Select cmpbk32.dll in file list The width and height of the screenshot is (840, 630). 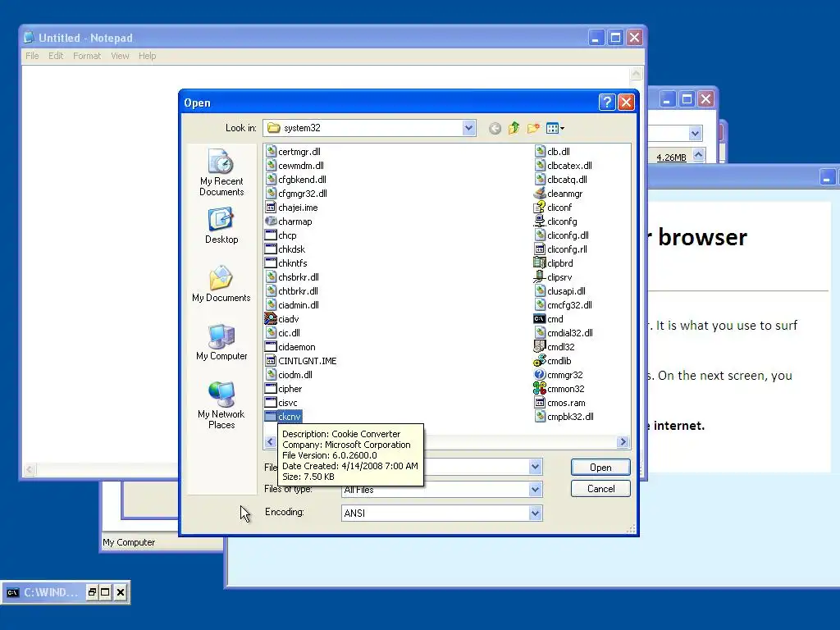tap(564, 416)
